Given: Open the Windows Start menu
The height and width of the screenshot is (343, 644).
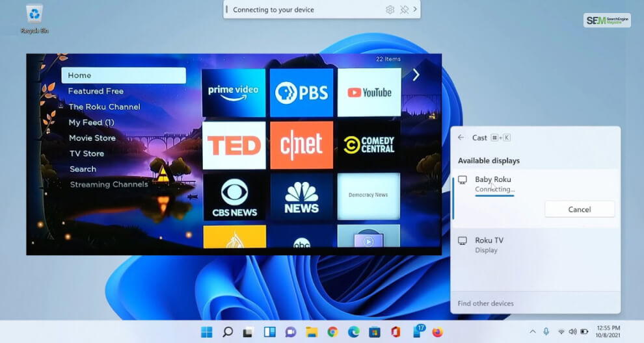Looking at the screenshot, I should (x=207, y=332).
